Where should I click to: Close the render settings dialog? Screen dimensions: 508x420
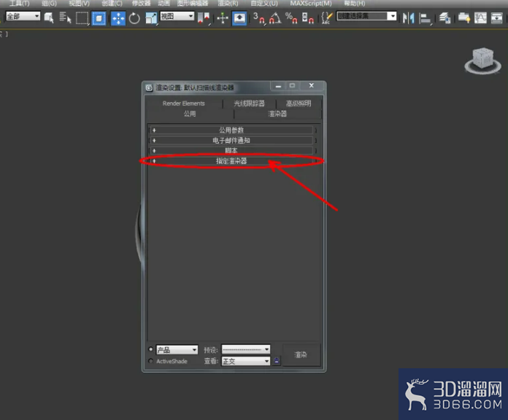point(312,86)
